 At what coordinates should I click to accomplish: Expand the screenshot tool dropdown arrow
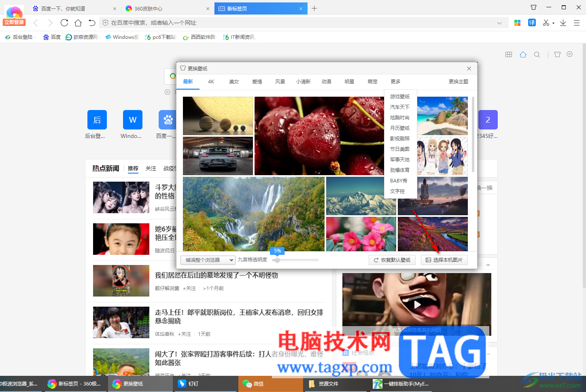coord(553,23)
